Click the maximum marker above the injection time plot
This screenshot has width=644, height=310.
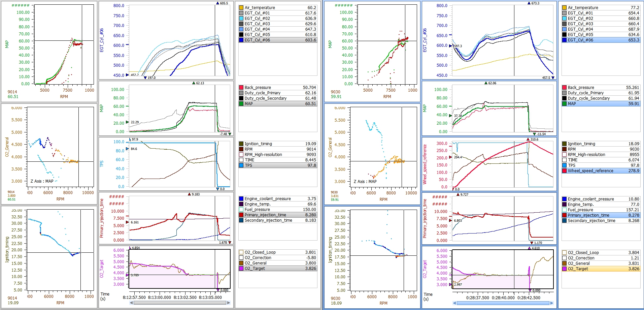click(x=190, y=193)
